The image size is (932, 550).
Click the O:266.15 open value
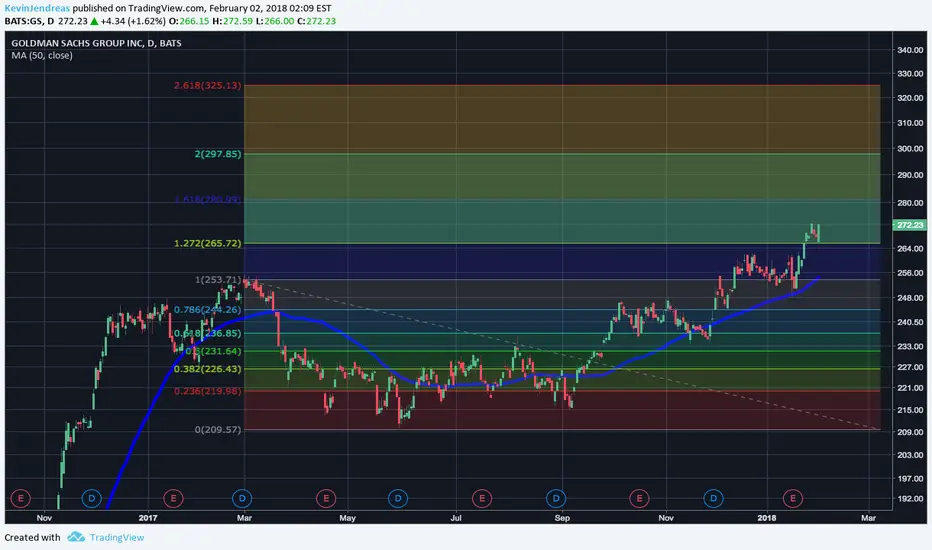[189, 21]
